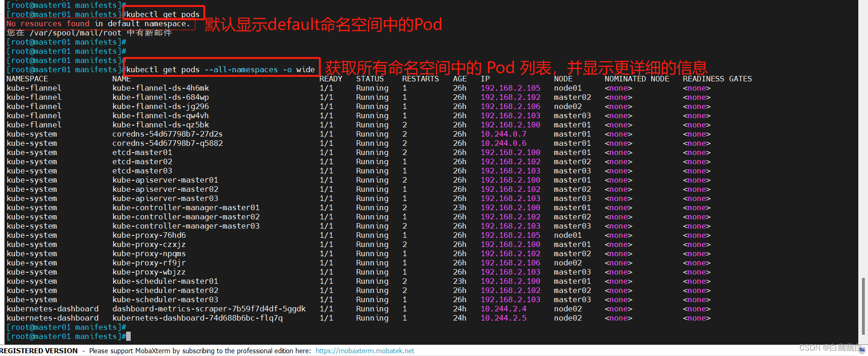Click pod name kube-flannel-ds-qw4vh
The width and height of the screenshot is (868, 356).
point(161,115)
